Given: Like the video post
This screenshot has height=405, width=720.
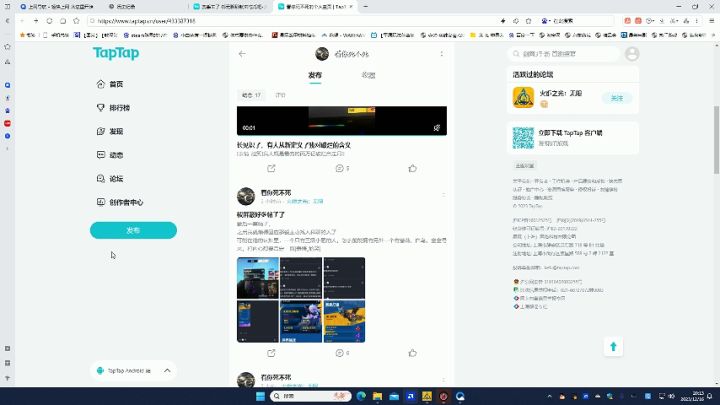Looking at the screenshot, I should click(412, 169).
